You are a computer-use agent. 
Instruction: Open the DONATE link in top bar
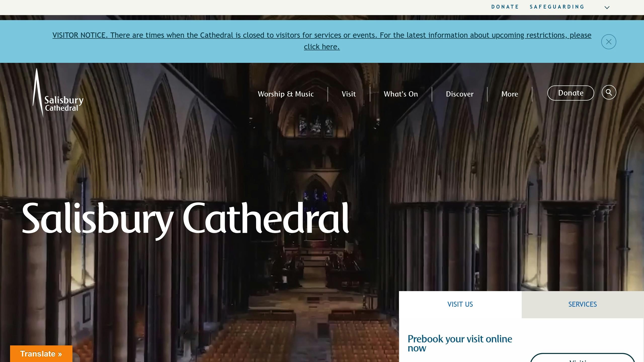[505, 7]
